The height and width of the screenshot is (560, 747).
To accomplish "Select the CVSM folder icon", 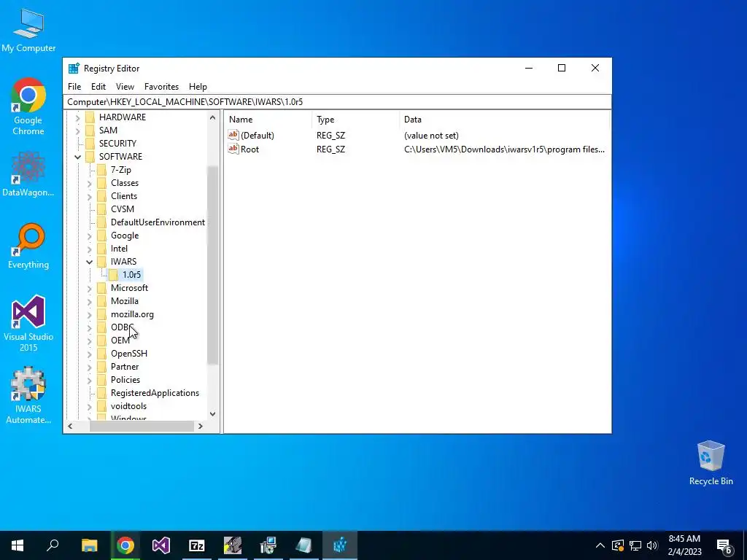I will click(101, 209).
